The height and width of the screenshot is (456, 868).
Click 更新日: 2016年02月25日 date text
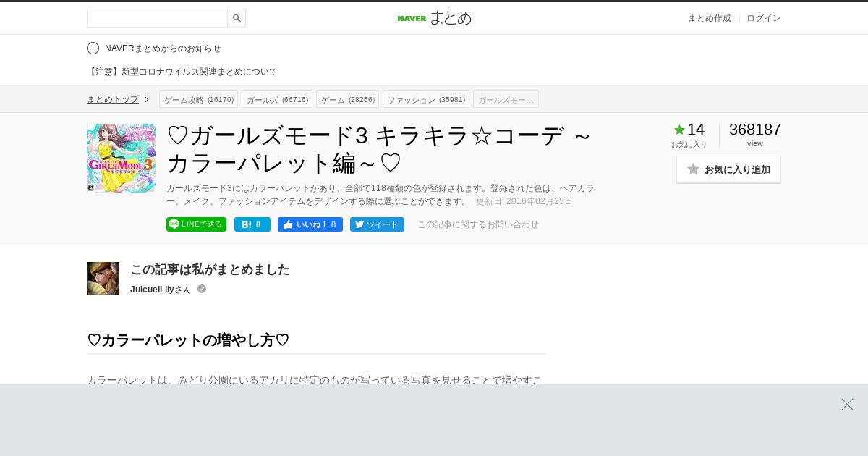point(524,201)
